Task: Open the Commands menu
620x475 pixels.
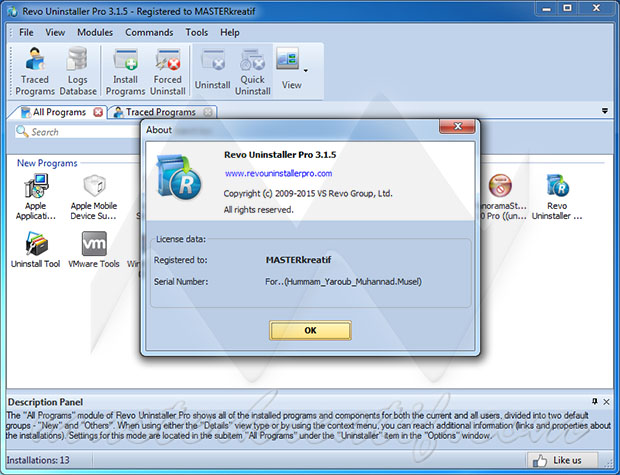Action: [x=149, y=32]
